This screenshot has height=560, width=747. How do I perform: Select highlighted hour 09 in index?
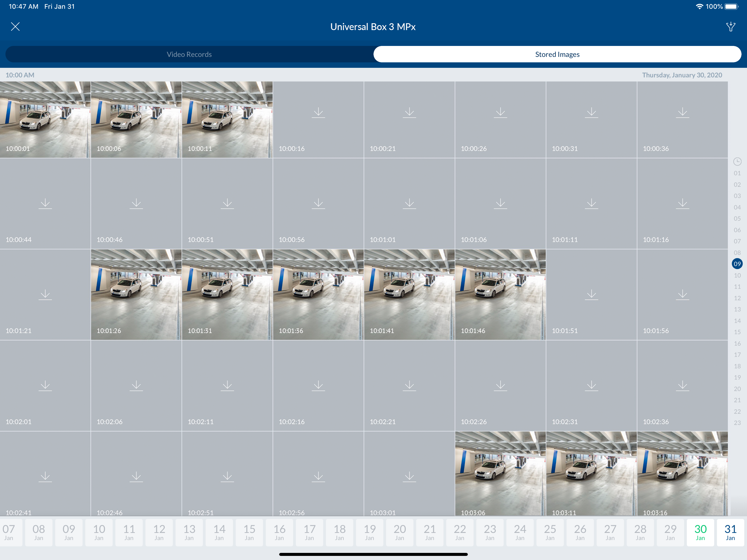tap(737, 264)
